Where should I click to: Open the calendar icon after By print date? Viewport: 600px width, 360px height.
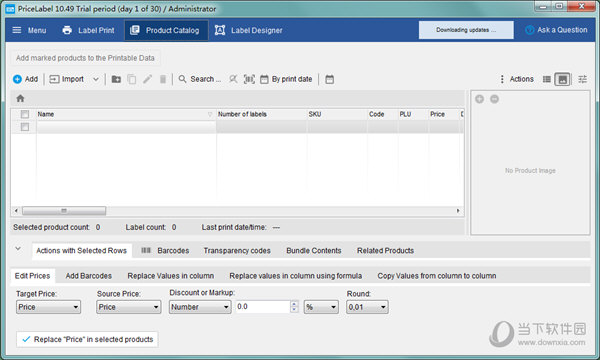tap(329, 79)
